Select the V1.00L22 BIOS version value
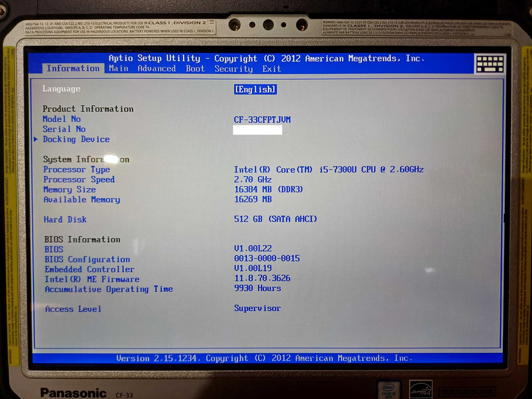 253,249
